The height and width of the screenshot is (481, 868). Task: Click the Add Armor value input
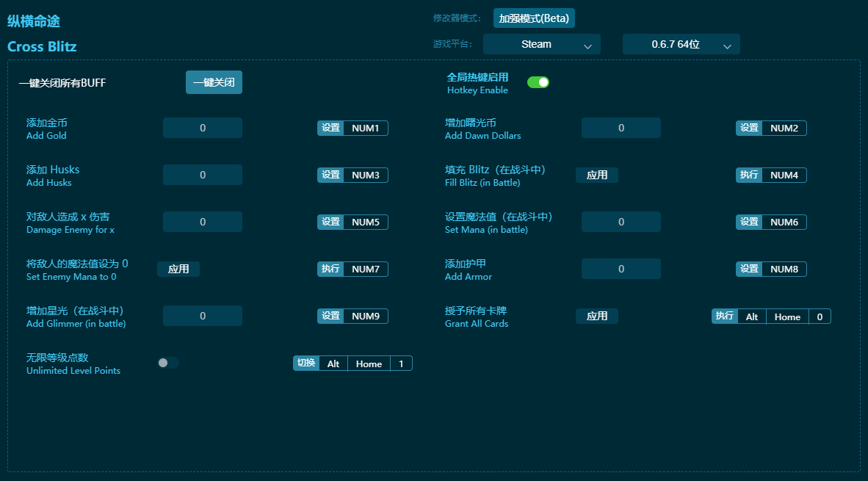621,269
